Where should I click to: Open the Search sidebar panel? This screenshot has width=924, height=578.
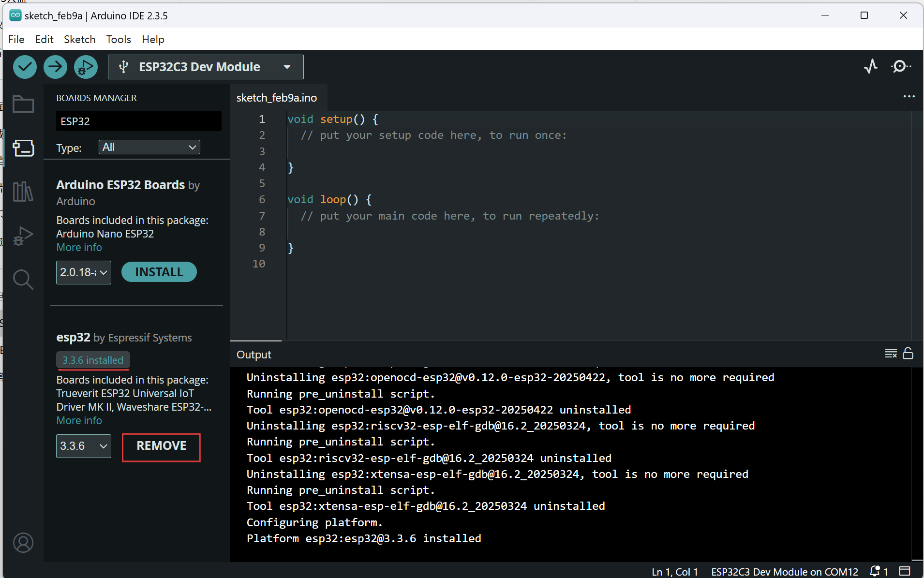(23, 279)
